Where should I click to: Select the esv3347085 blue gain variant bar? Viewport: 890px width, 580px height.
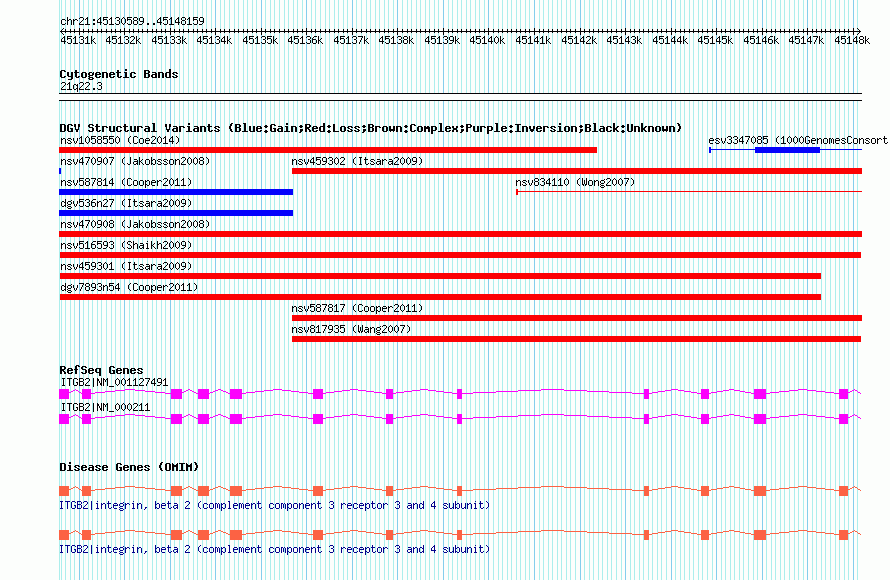point(787,150)
